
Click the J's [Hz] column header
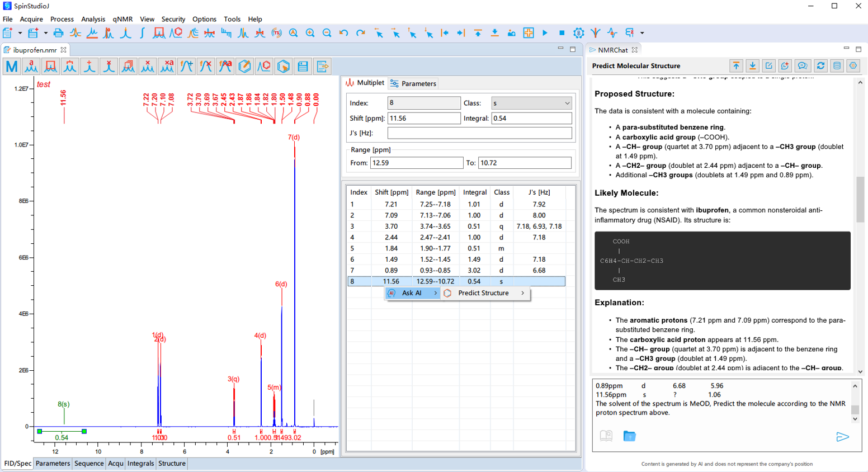[x=539, y=192]
